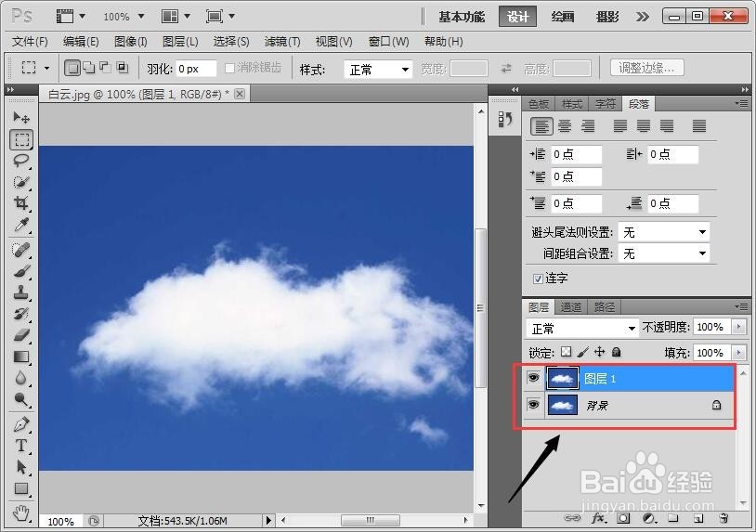Toggle lock image pixels
The height and width of the screenshot is (532, 756).
[583, 352]
